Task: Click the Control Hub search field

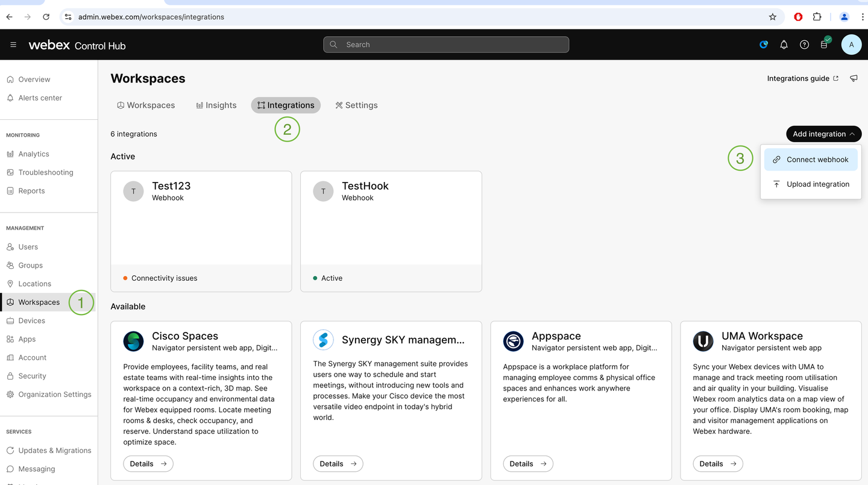Action: (x=446, y=45)
